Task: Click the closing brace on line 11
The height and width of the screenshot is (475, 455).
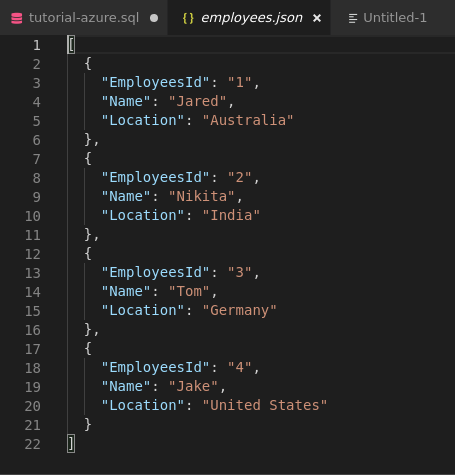Action: point(88,234)
